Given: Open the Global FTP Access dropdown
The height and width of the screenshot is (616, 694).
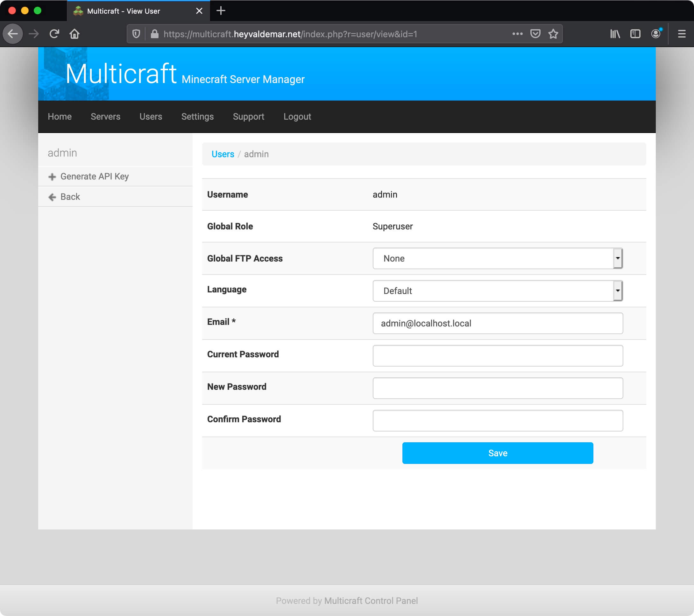Looking at the screenshot, I should point(497,258).
